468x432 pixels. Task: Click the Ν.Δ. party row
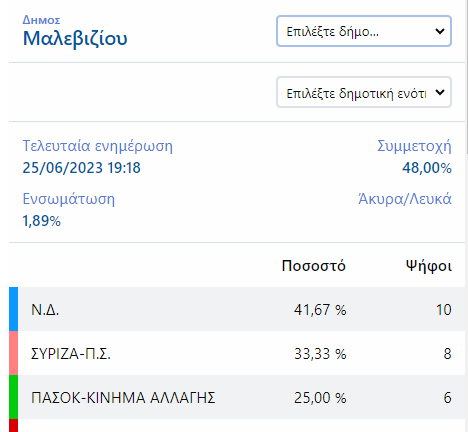(237, 309)
